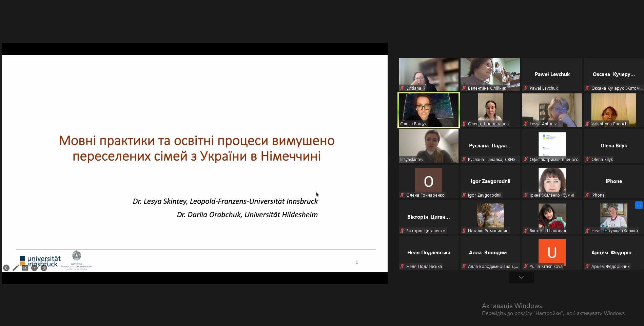Advance to the next slide arrow

[44, 268]
